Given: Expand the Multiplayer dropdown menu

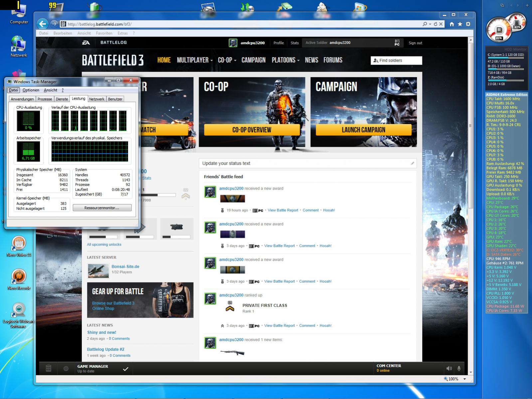Looking at the screenshot, I should pyautogui.click(x=195, y=60).
